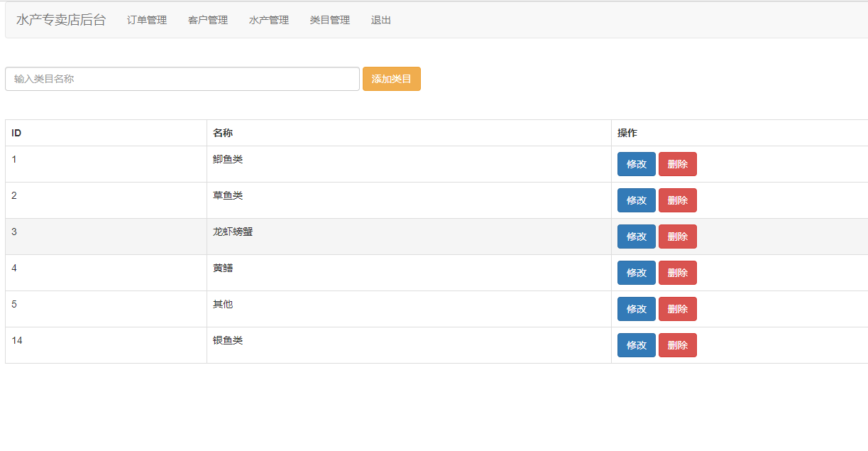Select 类目管理 in navbar
868x451 pixels.
pos(330,20)
